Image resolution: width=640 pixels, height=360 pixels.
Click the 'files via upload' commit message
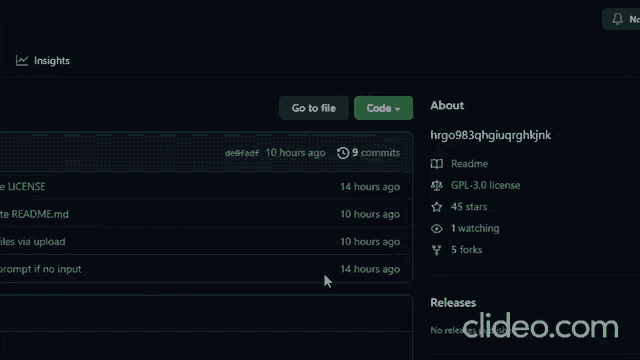(x=33, y=242)
